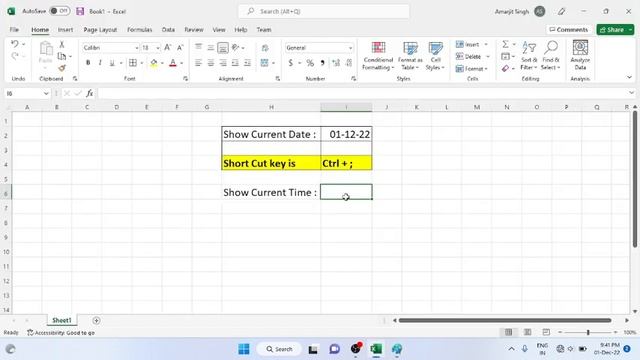Click the Search box in title bar

click(x=324, y=11)
